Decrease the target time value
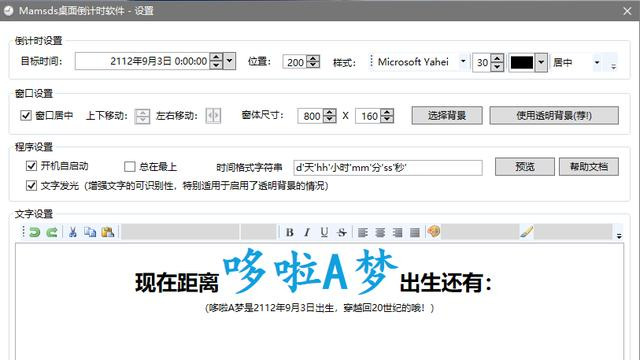This screenshot has width=640, height=360. 216,66
